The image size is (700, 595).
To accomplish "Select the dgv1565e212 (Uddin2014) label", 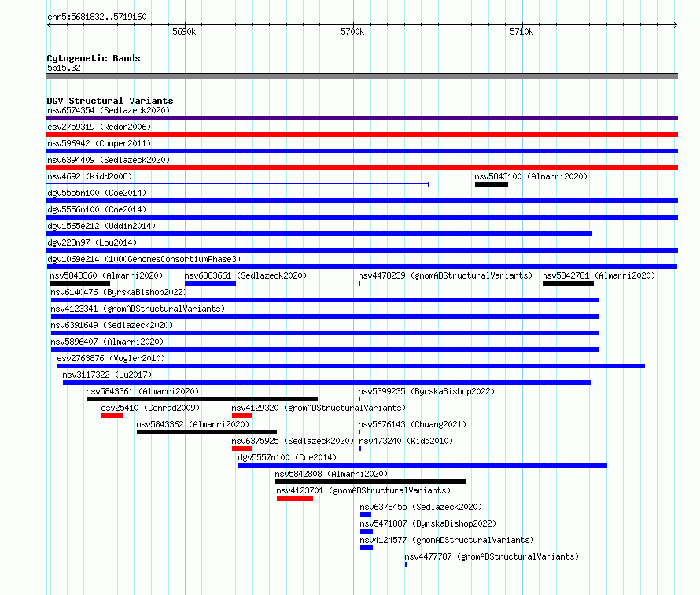I will pos(101,226).
